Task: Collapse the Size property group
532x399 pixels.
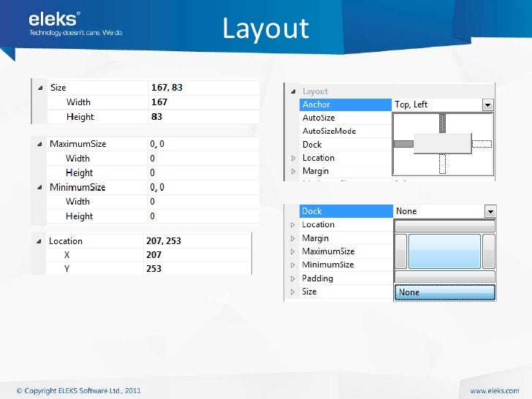Action: [x=40, y=88]
